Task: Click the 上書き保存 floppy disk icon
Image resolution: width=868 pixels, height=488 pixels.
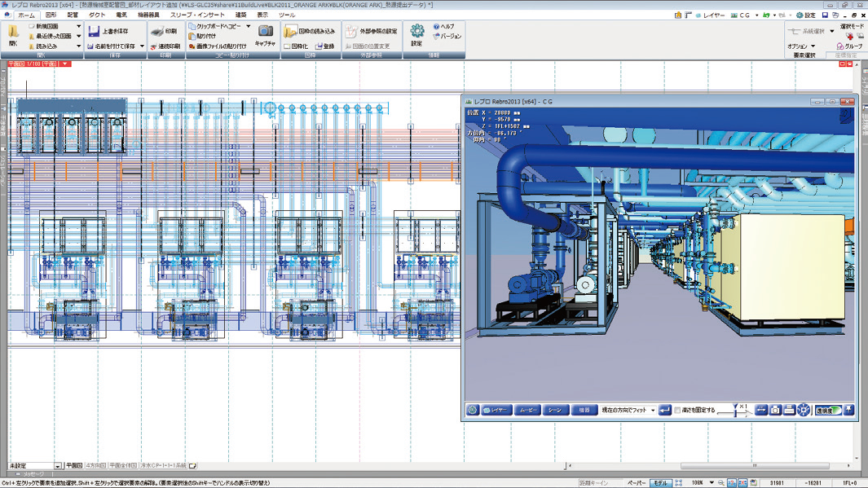Action: (x=94, y=32)
